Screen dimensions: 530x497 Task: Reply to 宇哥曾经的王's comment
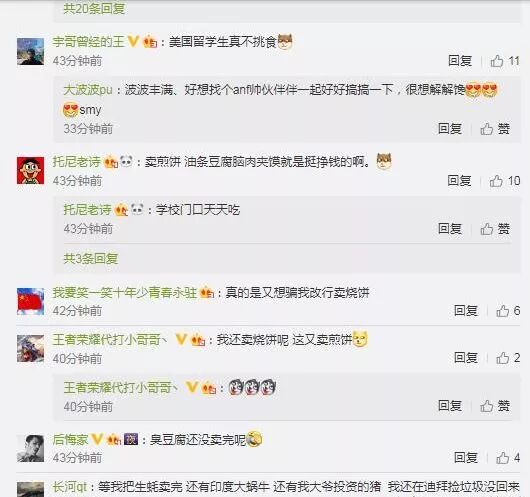[460, 61]
